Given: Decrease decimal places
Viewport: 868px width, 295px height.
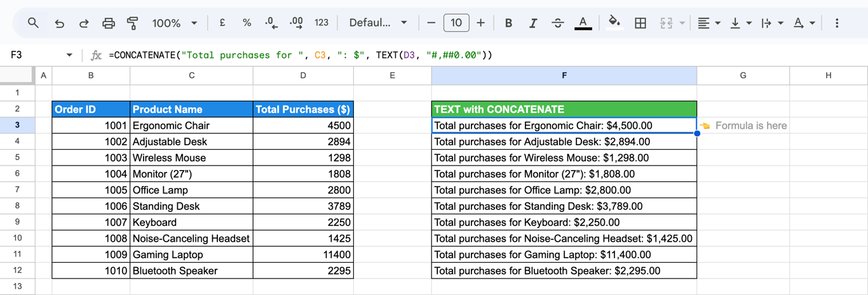Looking at the screenshot, I should pos(271,23).
